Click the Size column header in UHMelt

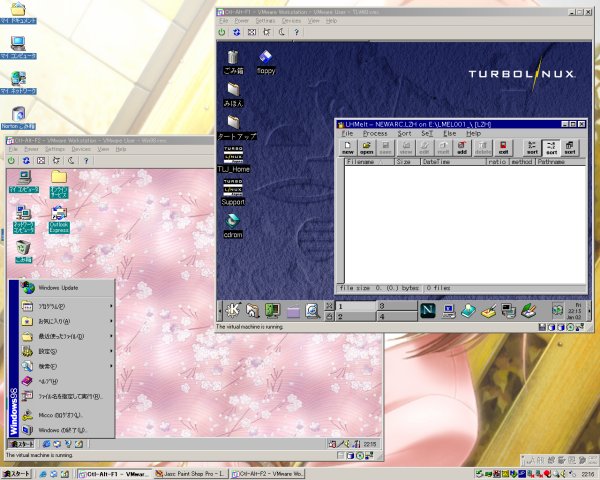[x=407, y=162]
